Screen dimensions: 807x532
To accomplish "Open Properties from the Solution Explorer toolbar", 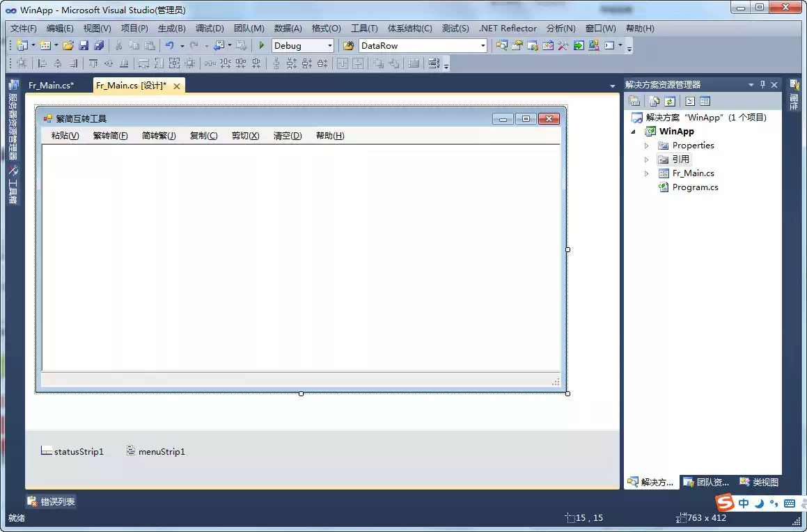I will pos(636,100).
